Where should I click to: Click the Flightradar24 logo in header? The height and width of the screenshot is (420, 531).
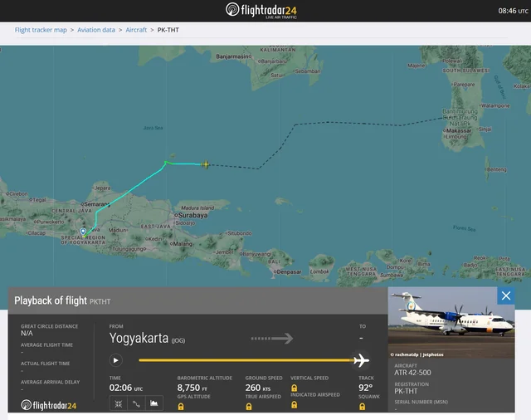(261, 11)
